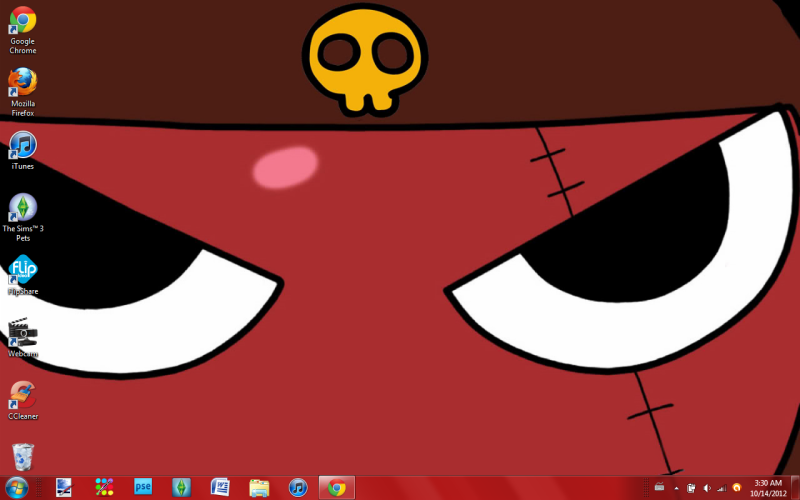
Task: Show hidden system tray icons arrow
Action: (x=677, y=489)
